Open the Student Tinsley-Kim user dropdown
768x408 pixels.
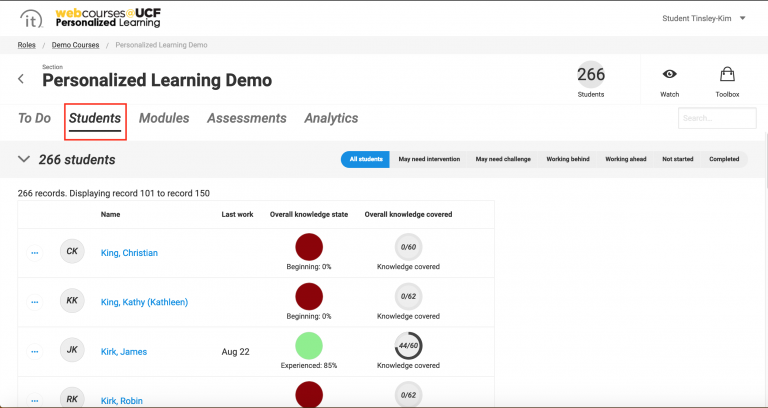[x=704, y=19]
